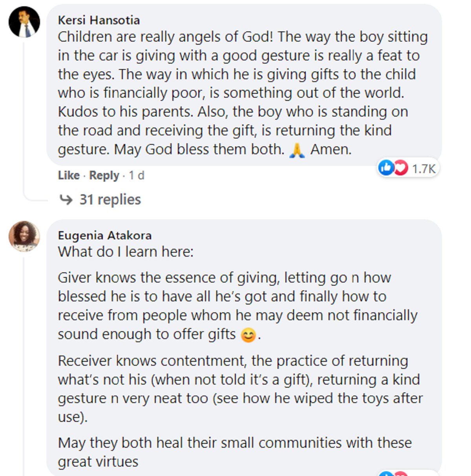Image resolution: width=471 pixels, height=476 pixels.
Task: View the 1.7K reactions list
Action: [423, 169]
